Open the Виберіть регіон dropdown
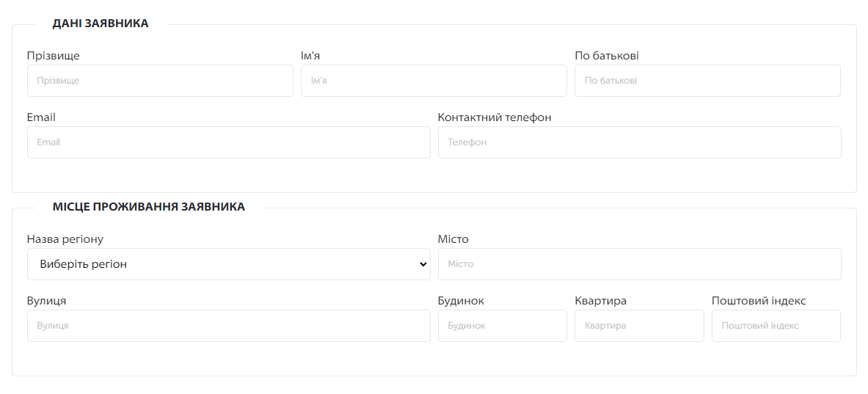This screenshot has width=868, height=394. [228, 264]
